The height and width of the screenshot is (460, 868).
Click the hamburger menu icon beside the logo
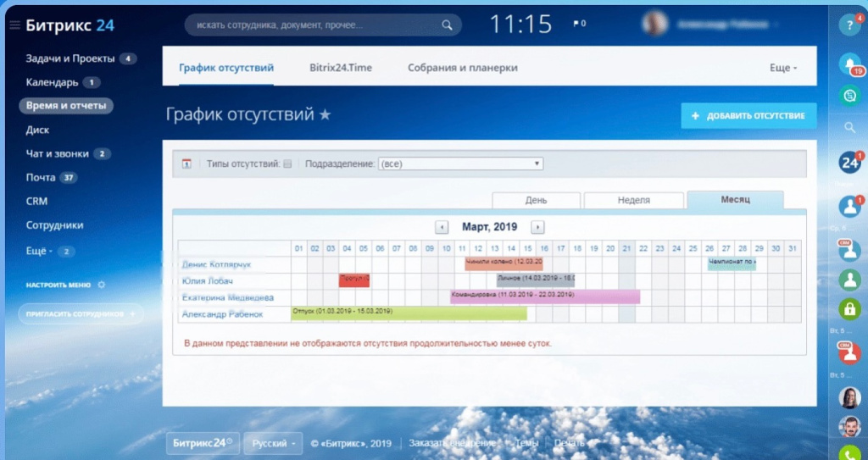pos(14,25)
